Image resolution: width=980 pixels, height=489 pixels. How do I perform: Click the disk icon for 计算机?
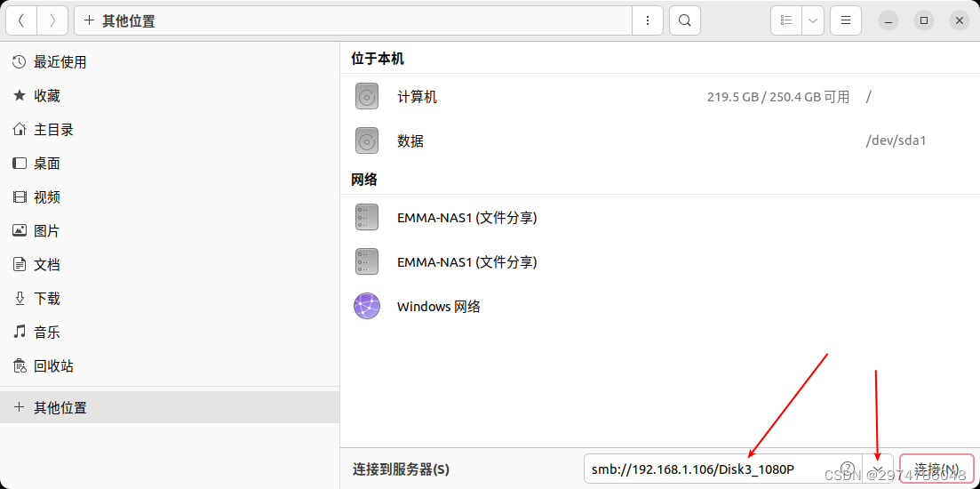coord(367,97)
